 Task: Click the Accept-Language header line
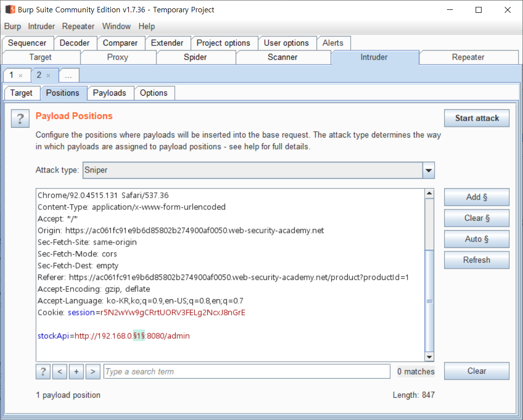(x=141, y=301)
